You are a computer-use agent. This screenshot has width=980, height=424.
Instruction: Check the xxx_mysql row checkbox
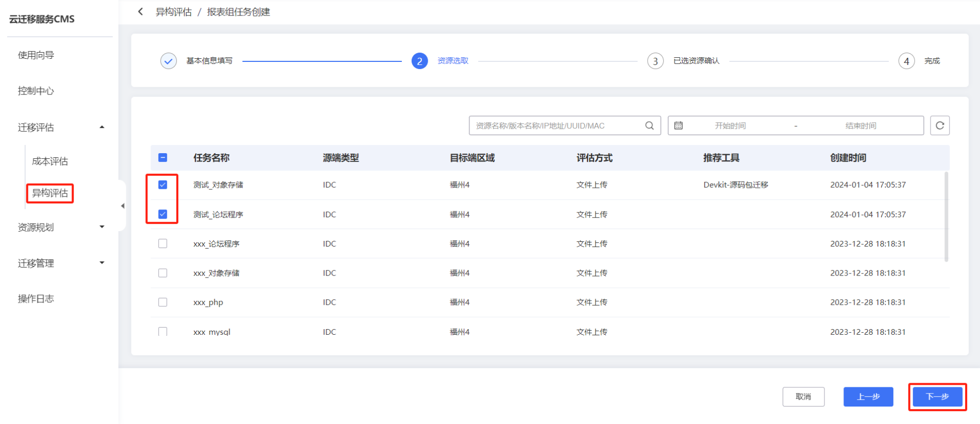(163, 331)
